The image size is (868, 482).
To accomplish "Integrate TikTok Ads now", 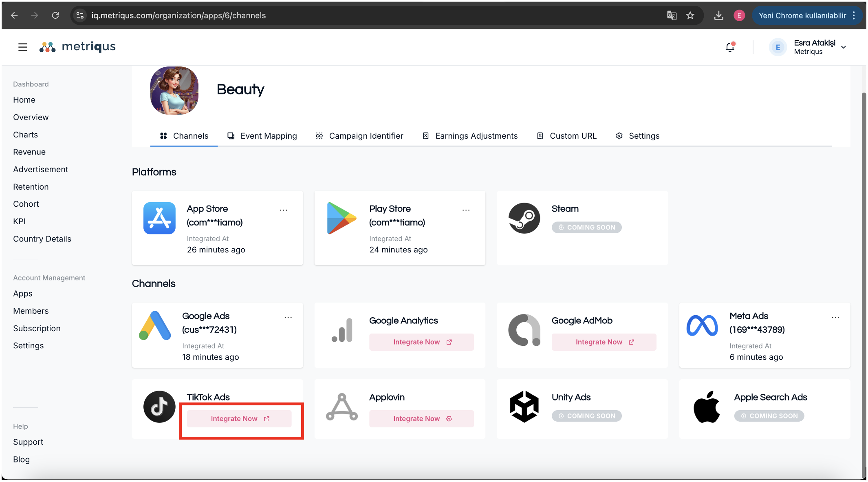I will tap(239, 419).
